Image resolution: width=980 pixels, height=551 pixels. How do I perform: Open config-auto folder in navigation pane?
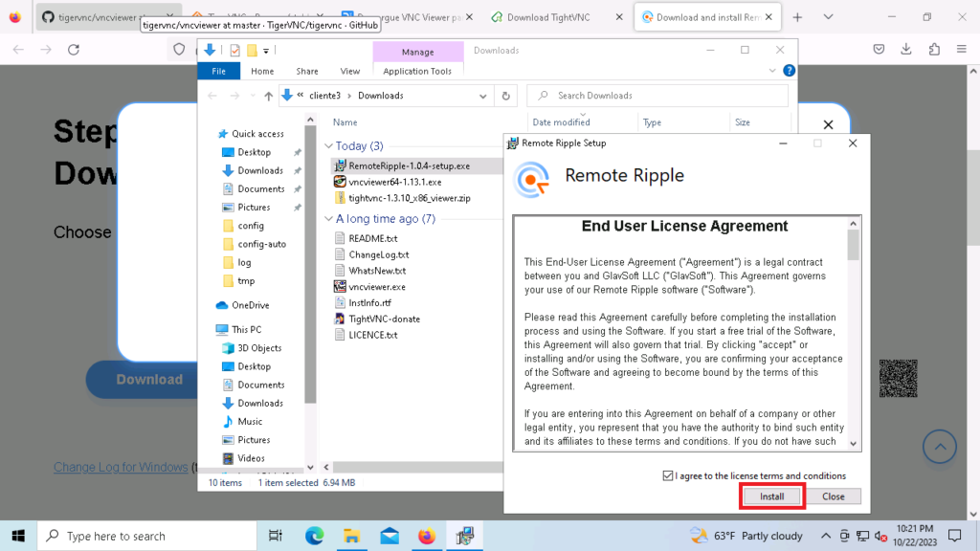pos(261,244)
